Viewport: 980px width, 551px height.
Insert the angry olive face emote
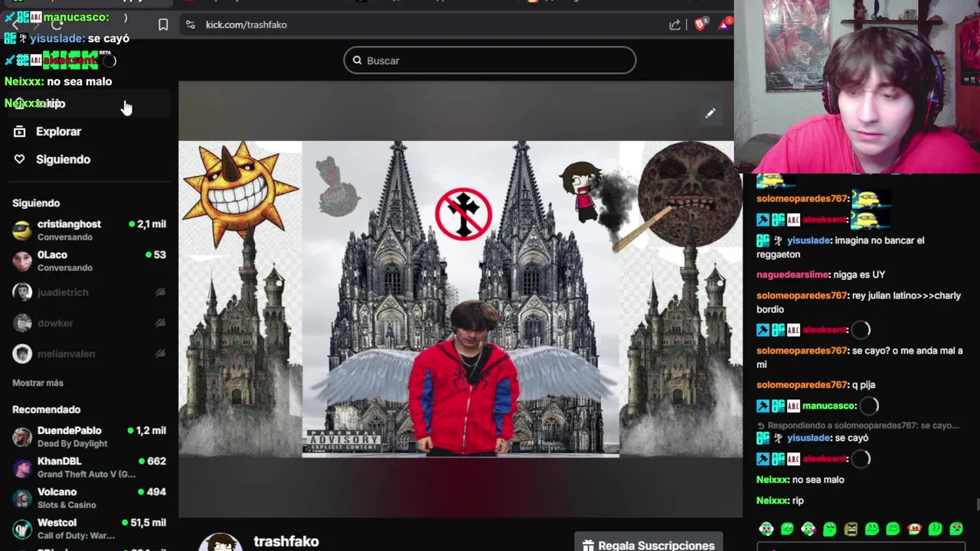[x=851, y=529]
